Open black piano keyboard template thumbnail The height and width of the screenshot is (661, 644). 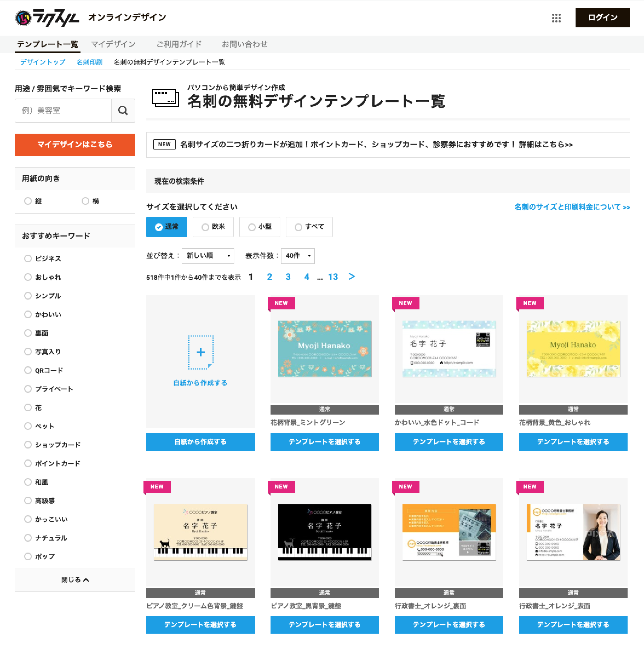(324, 532)
